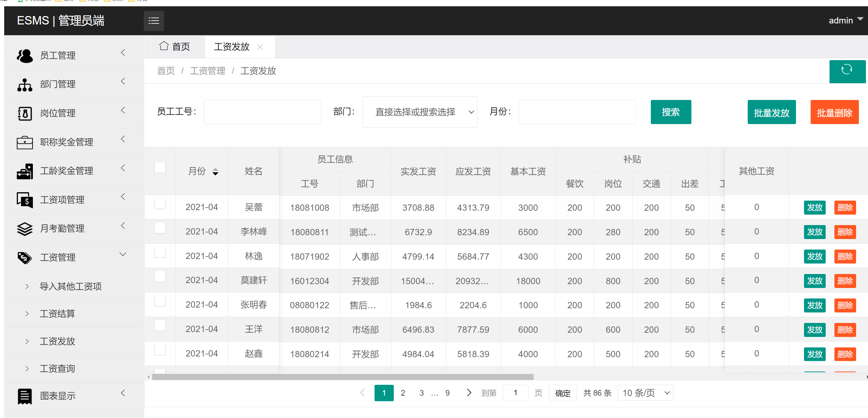Viewport: 868px width, 418px height.
Task: Check the row checkbox for 林逸
Action: pyautogui.click(x=160, y=252)
